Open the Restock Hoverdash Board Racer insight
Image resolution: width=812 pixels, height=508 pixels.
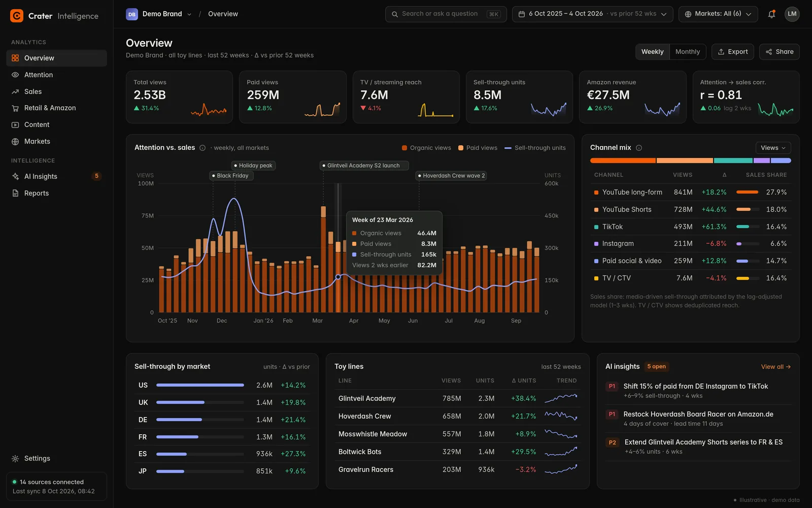698,419
